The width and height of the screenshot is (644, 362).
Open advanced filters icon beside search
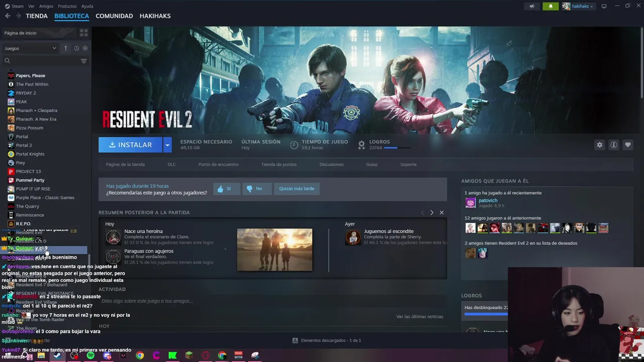point(84,61)
